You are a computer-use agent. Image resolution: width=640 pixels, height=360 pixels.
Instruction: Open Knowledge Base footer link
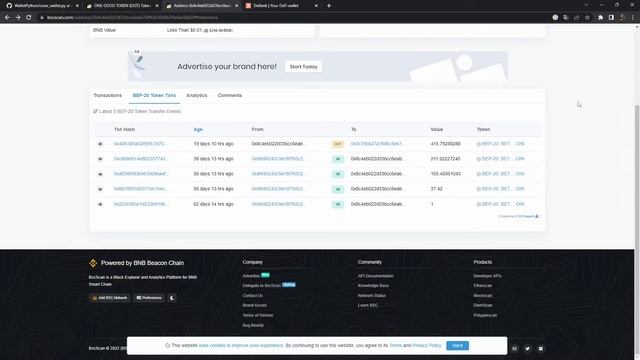[x=373, y=286]
